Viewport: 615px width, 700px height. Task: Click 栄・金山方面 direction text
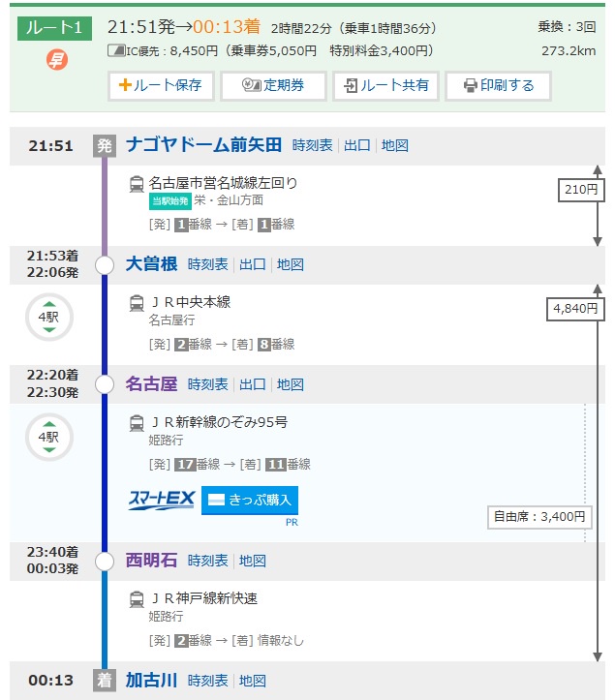coord(229,200)
